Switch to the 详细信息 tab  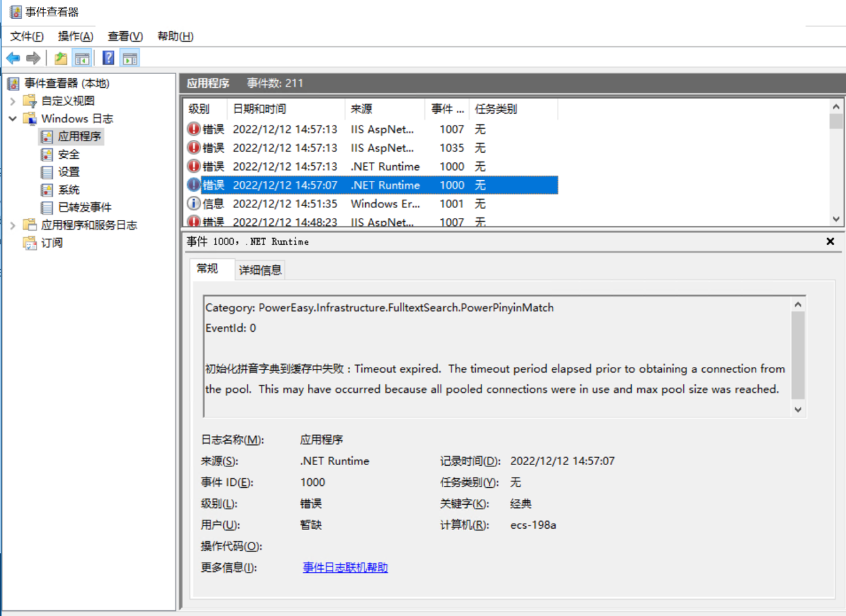[x=260, y=270]
